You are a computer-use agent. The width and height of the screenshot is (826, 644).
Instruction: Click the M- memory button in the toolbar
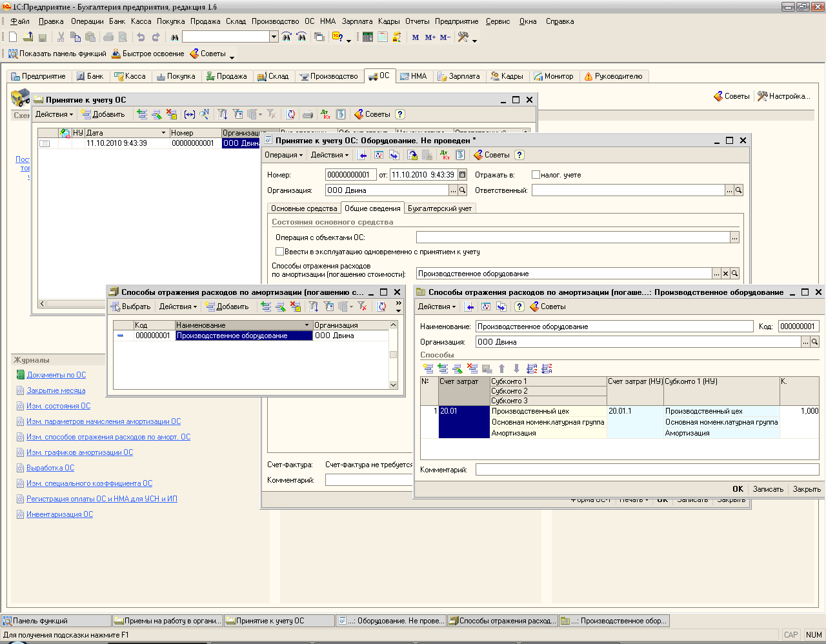click(445, 37)
